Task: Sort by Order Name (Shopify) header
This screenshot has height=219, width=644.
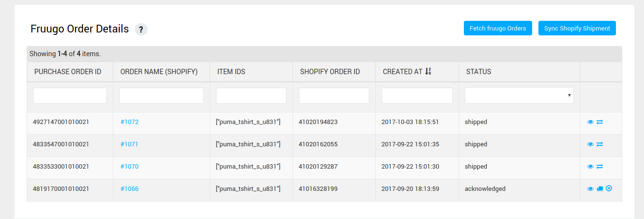Action: click(x=159, y=72)
